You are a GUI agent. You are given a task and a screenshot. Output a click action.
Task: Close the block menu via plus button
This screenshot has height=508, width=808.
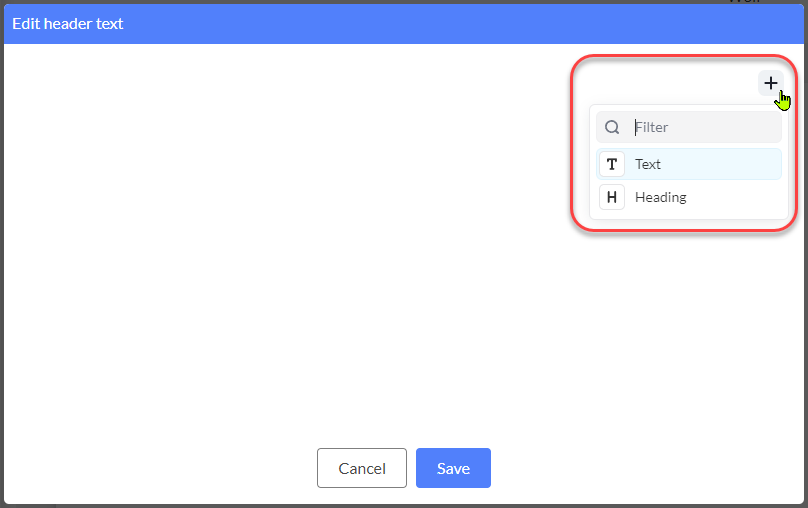click(x=770, y=83)
